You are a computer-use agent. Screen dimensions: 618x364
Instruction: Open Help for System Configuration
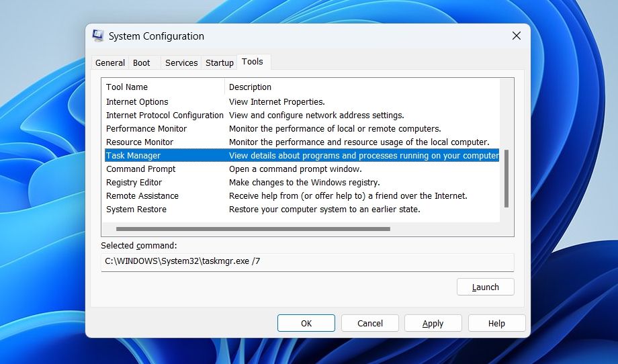pyautogui.click(x=496, y=324)
